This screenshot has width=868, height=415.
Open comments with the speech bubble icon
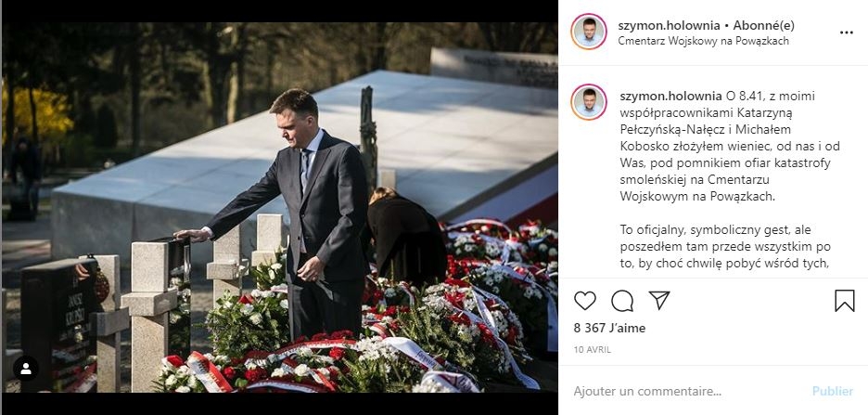[x=622, y=300]
